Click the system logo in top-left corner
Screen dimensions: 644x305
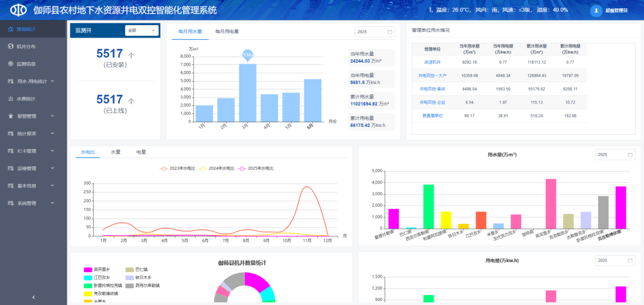point(20,10)
